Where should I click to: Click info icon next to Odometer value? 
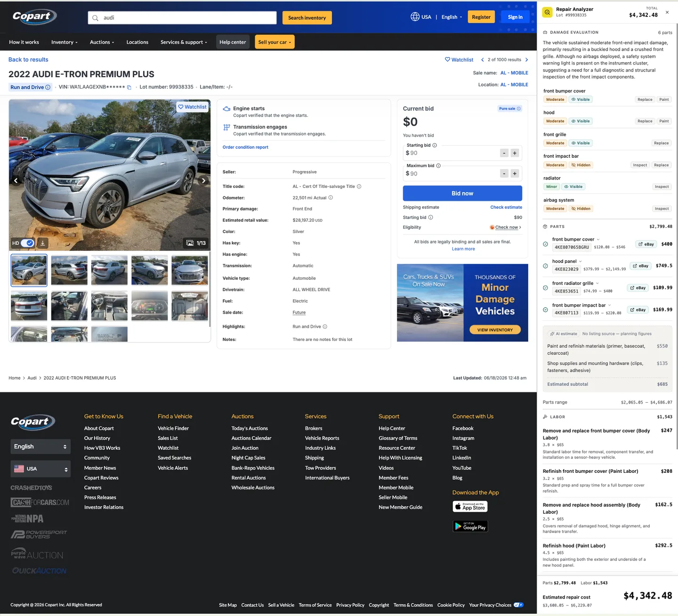[331, 198]
